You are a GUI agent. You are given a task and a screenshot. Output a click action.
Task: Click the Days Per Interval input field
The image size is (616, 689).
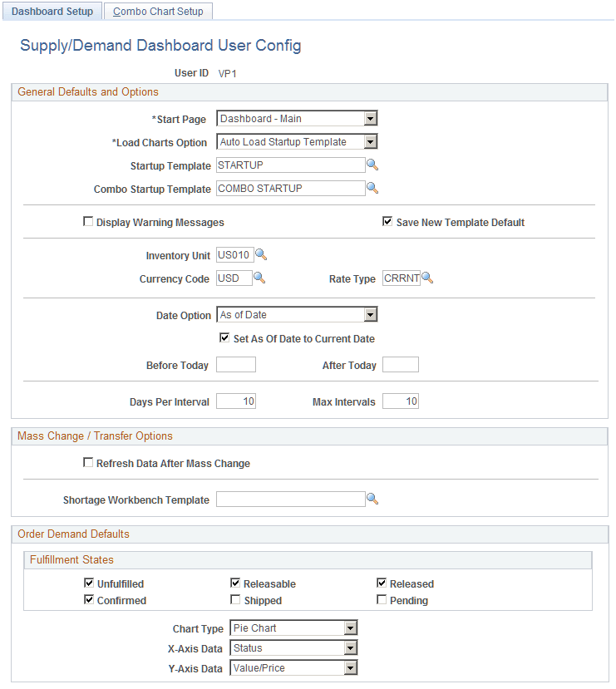click(x=235, y=401)
